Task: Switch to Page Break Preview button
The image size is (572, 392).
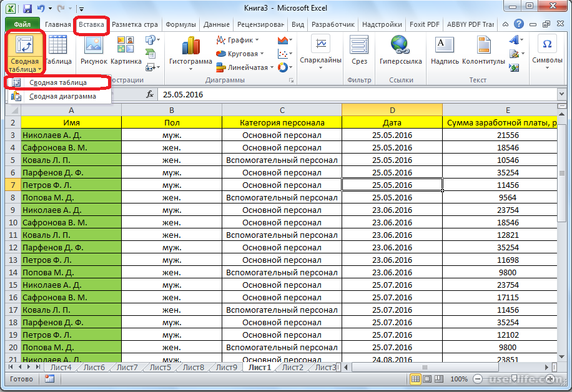Action: coord(439,379)
